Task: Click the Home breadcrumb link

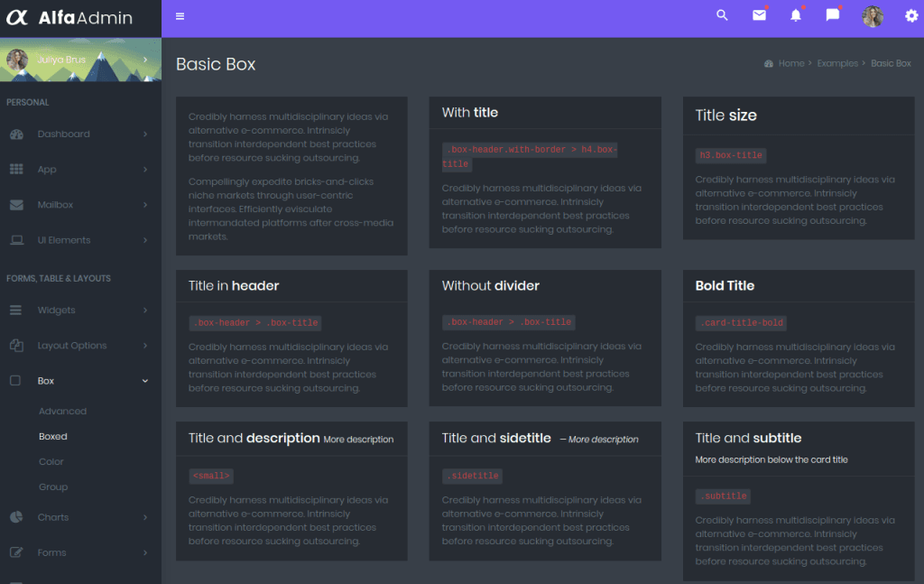Action: coord(790,64)
